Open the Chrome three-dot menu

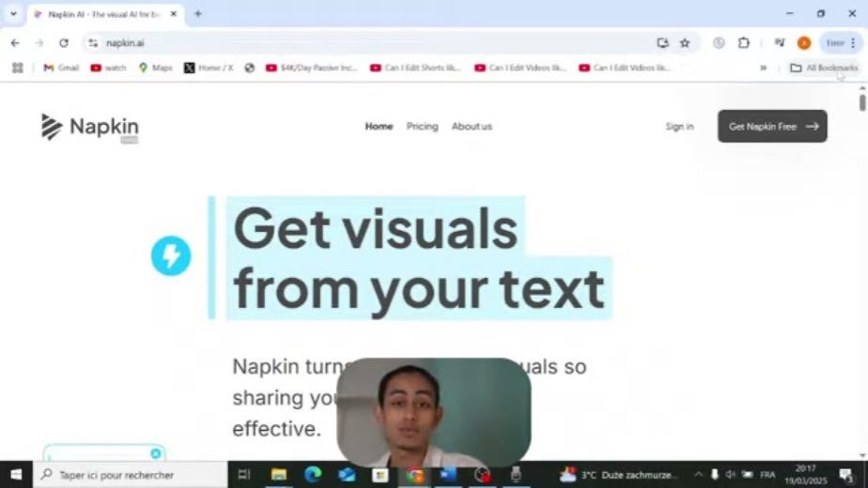pos(853,42)
